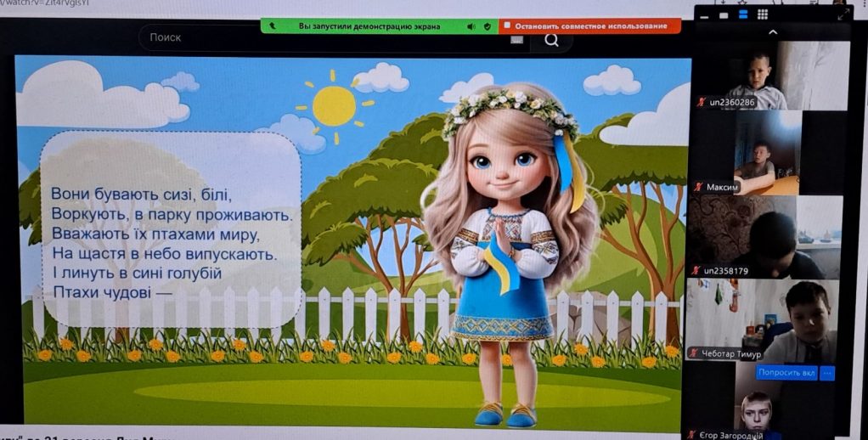868x440 pixels.
Task: Enter full-screen video panel with arrows icon
Action: click(x=843, y=15)
